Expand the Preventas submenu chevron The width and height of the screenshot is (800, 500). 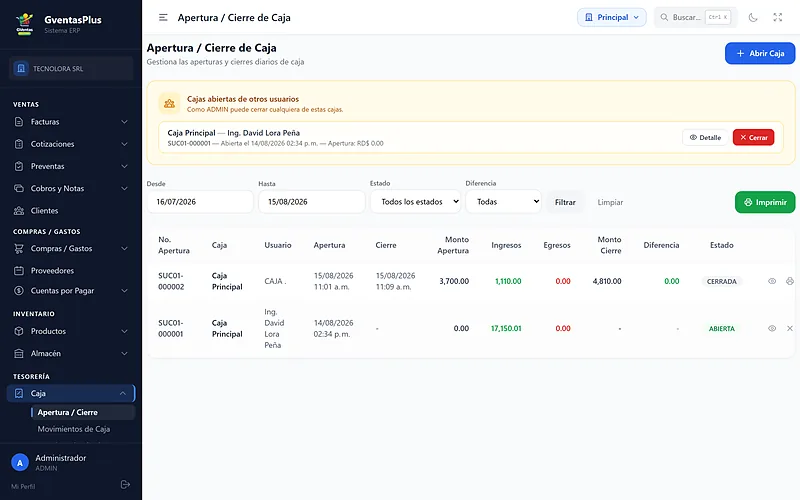tap(124, 166)
